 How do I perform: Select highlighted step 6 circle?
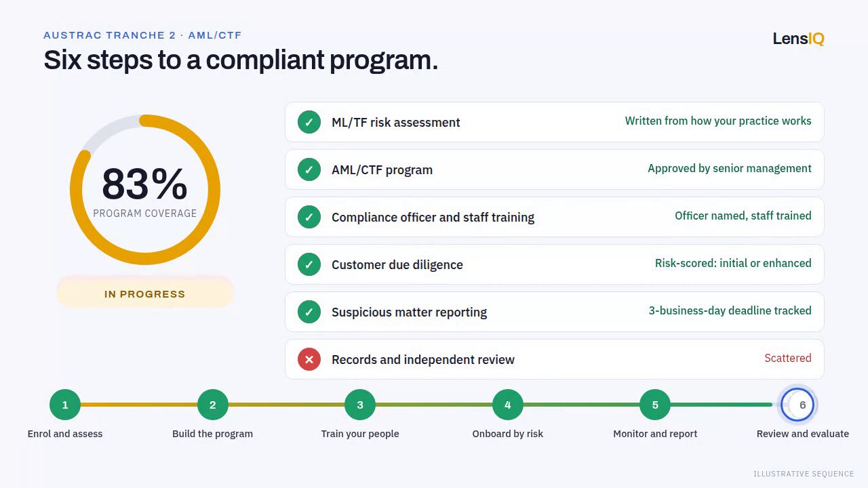point(798,405)
